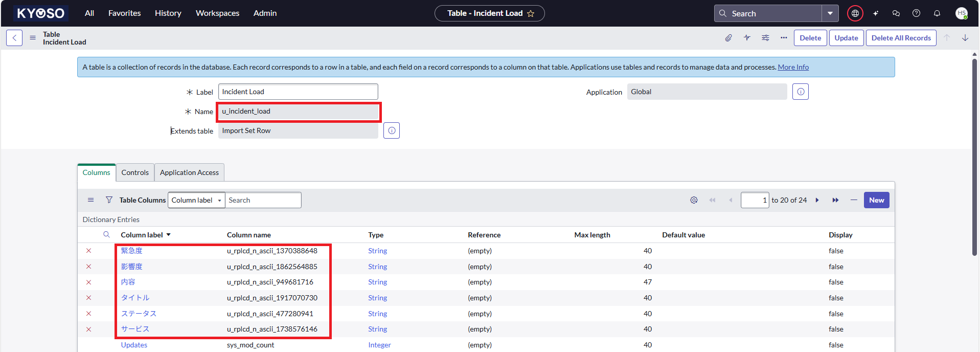Click the globe scope selector icon
The height and width of the screenshot is (352, 980).
click(855, 13)
